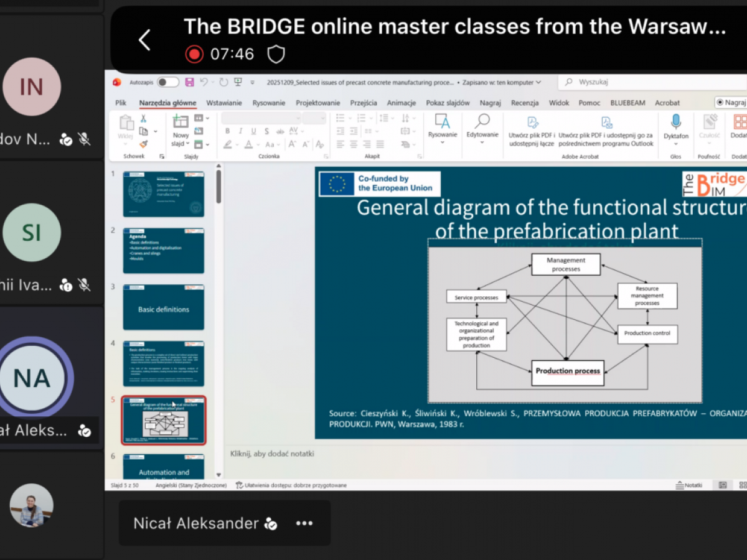Toggle Notatki pane in the status bar
The width and height of the screenshot is (747, 560).
(x=689, y=485)
